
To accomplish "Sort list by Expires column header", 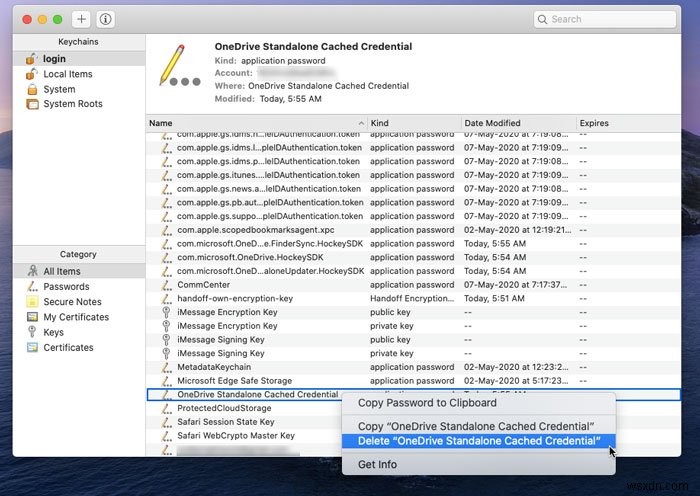I will click(x=629, y=123).
